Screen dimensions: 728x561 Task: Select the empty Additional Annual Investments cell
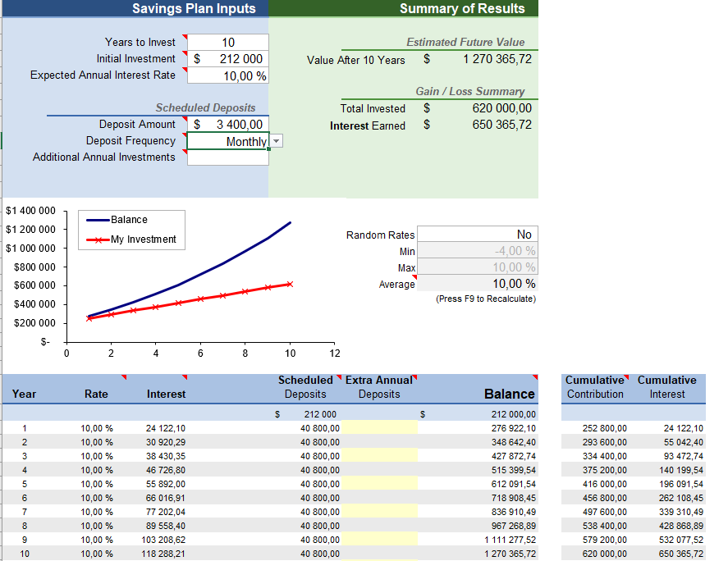point(227,157)
